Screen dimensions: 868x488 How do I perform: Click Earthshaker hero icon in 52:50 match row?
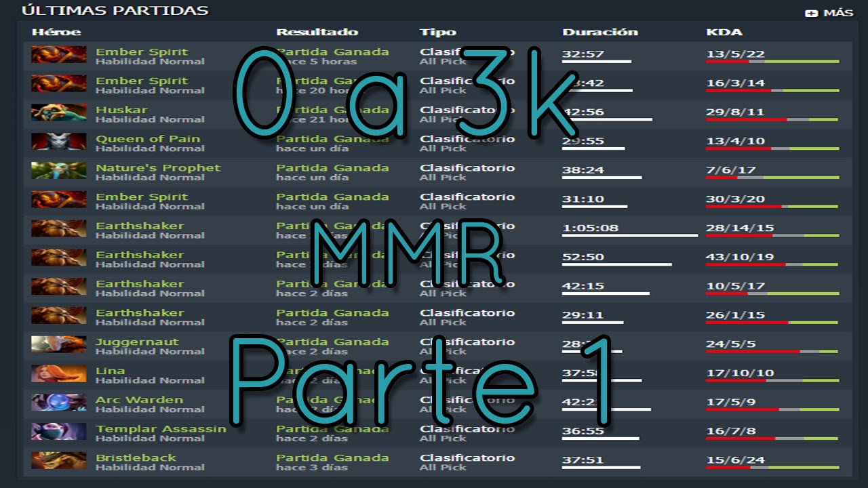58,258
